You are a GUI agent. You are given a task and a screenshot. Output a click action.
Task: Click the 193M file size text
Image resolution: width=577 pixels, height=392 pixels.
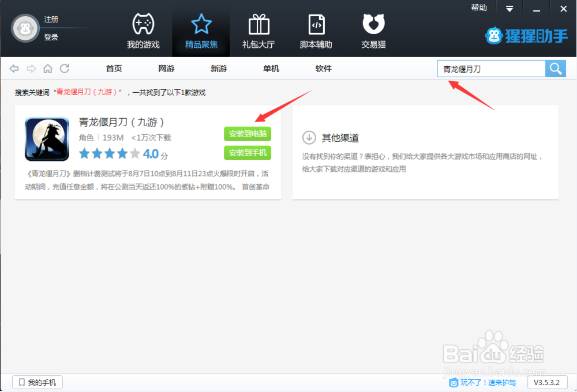[113, 138]
